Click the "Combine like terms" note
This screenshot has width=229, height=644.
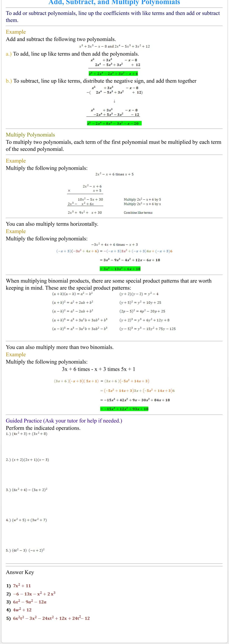(138, 213)
